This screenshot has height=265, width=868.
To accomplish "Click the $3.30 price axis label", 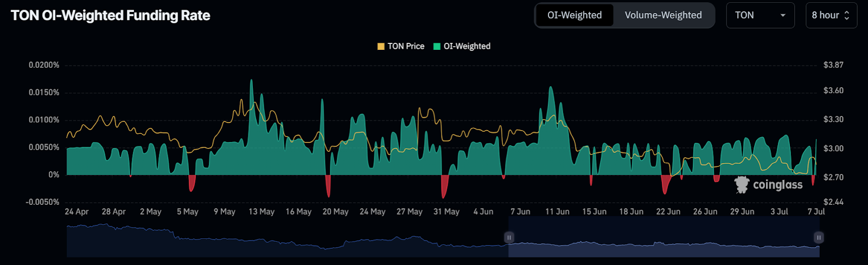I will coord(833,119).
